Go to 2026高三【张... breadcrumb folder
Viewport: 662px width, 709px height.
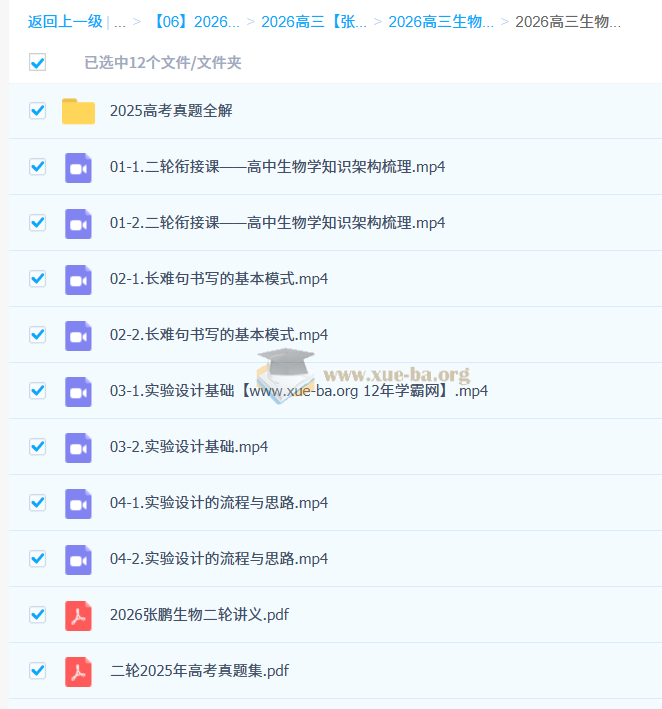point(313,22)
